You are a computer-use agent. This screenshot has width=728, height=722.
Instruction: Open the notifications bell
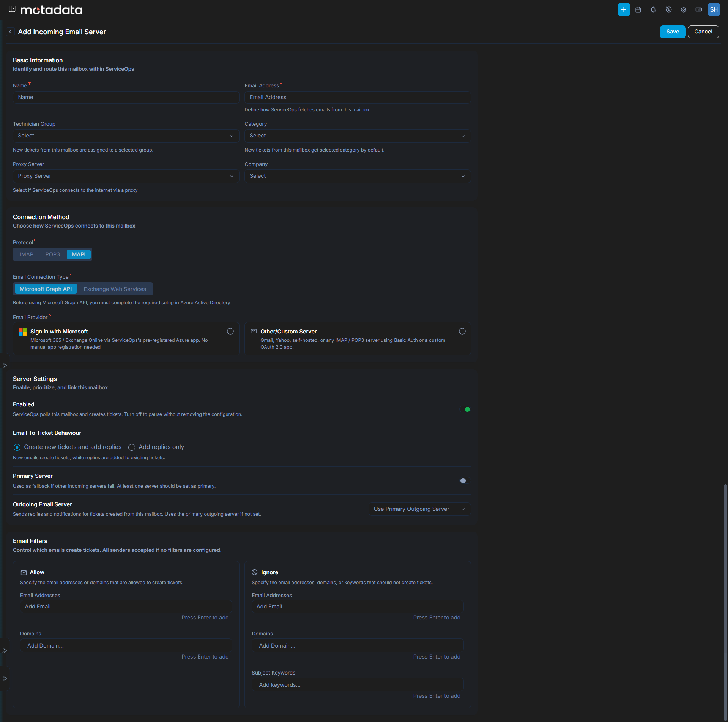click(653, 10)
